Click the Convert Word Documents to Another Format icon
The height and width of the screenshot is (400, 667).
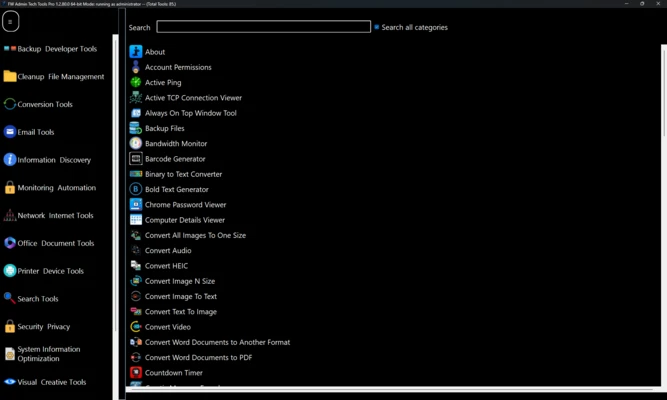pos(136,342)
